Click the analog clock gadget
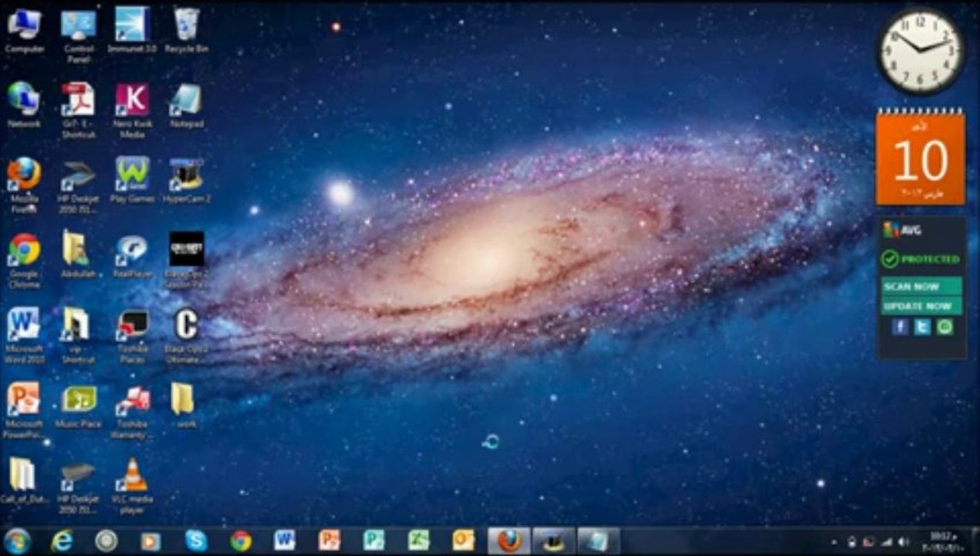The height and width of the screenshot is (556, 980). (x=921, y=52)
